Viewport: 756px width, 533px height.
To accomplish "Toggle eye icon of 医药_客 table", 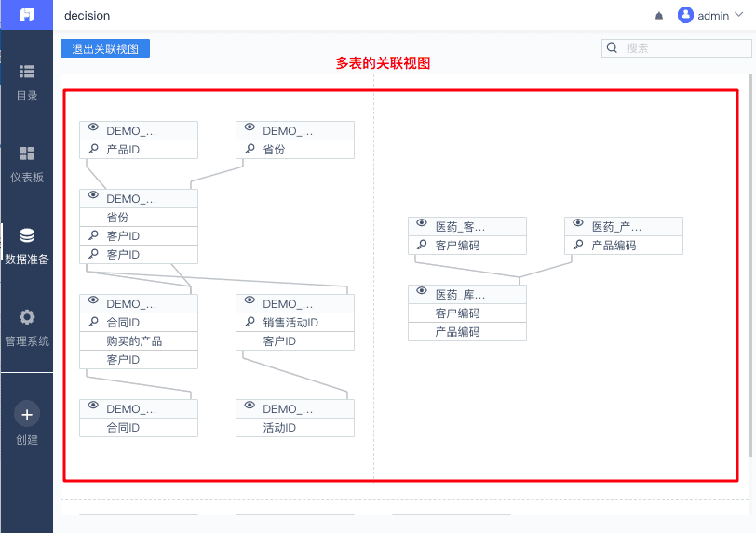I will click(422, 223).
